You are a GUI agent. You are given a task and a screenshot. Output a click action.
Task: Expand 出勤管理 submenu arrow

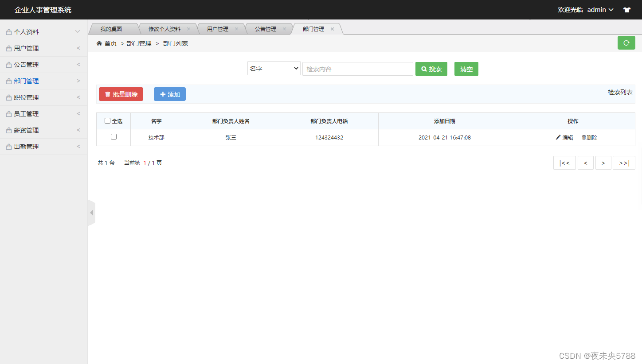(78, 147)
